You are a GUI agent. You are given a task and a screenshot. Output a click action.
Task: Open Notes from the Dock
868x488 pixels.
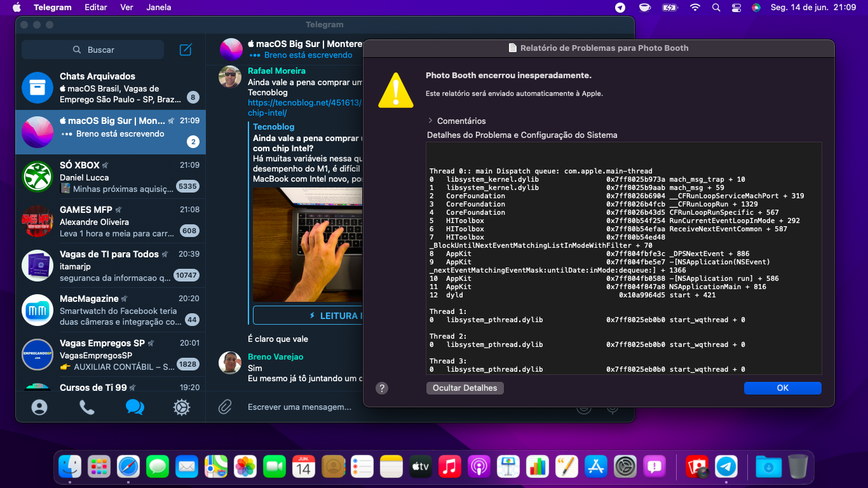(x=392, y=467)
